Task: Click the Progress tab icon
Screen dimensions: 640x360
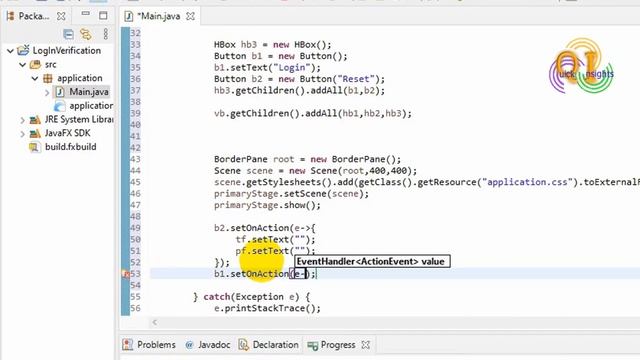Action: pyautogui.click(x=313, y=346)
